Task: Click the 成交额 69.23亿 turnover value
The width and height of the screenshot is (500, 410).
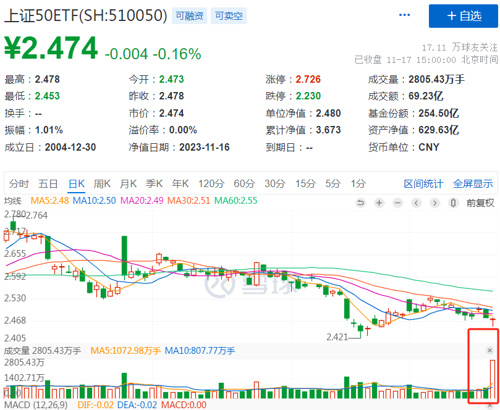Action: click(406, 96)
